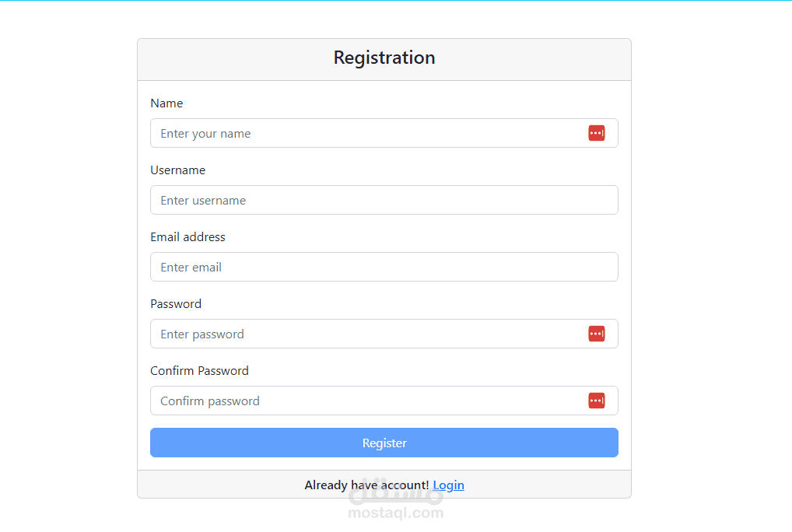Click the Arabic mostaql logo watermark
This screenshot has height=532, width=792.
pyautogui.click(x=396, y=495)
